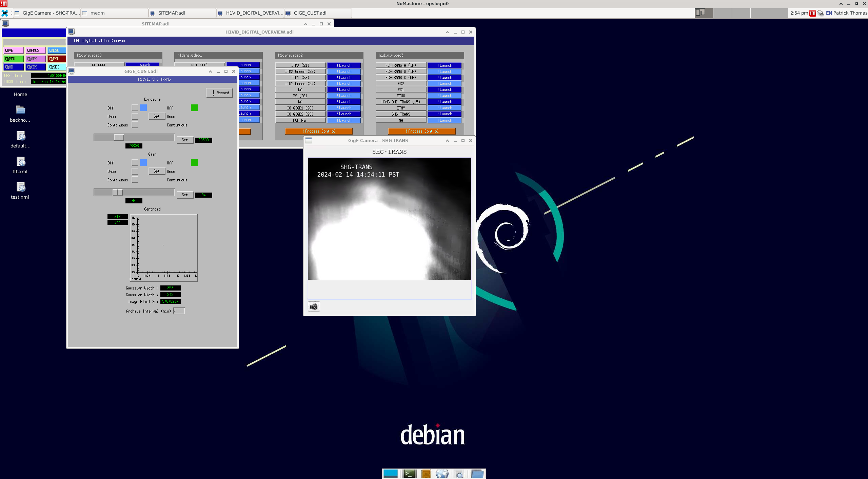The image size is (868, 479).
Task: Click the camera snapshot icon
Action: coord(314,306)
